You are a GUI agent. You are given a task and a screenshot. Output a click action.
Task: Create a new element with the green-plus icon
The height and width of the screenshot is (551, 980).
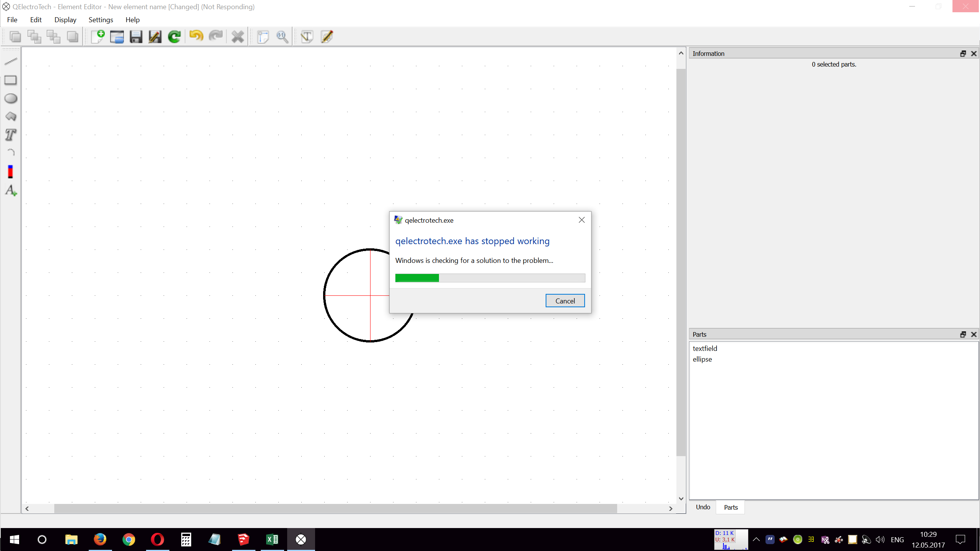[x=98, y=37]
